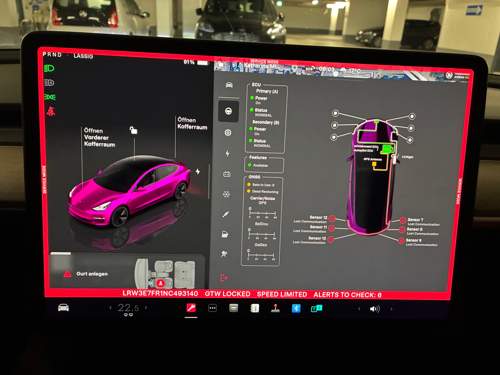Increase cabin temperature with right arrow
500x375 pixels.
point(146,308)
